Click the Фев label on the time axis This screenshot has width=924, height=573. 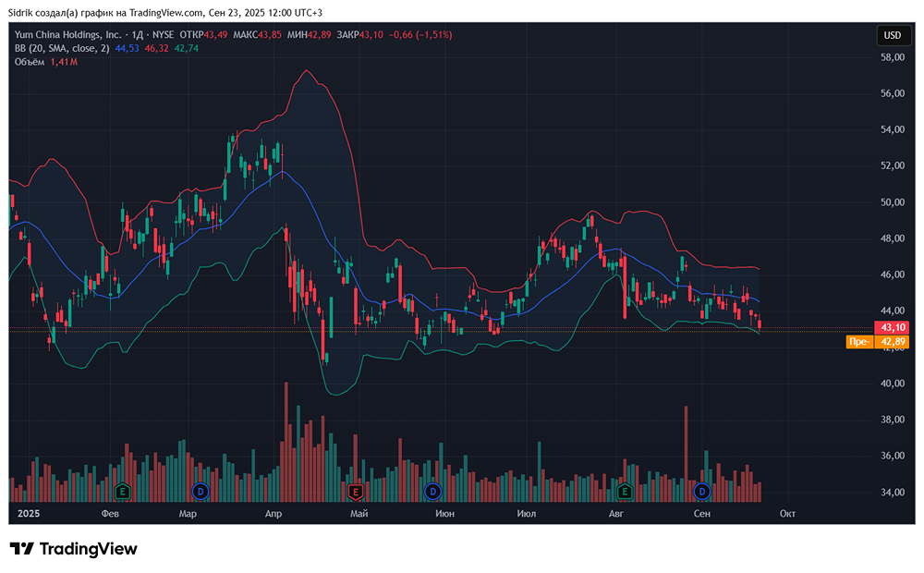click(110, 514)
